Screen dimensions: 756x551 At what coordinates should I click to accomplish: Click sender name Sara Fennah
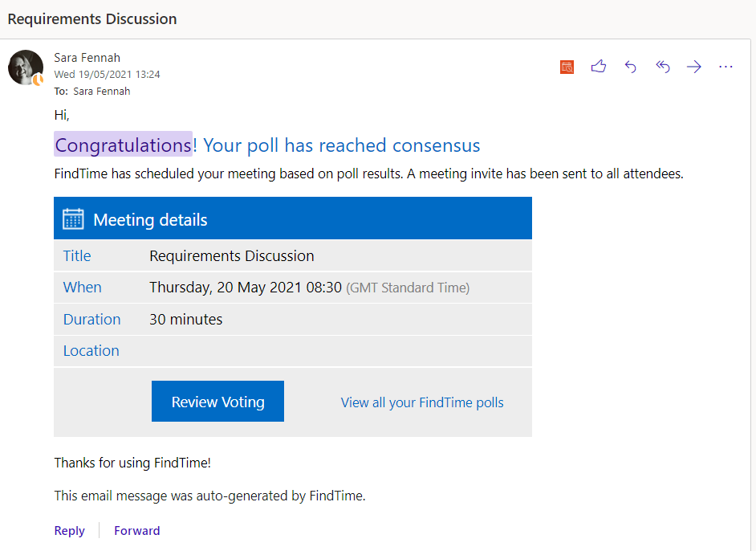(x=85, y=57)
